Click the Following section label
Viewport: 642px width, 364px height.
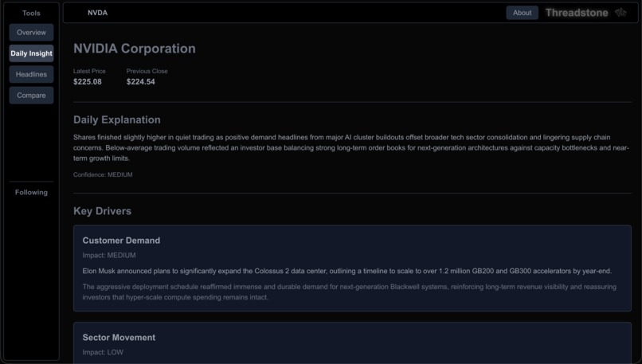(31, 193)
